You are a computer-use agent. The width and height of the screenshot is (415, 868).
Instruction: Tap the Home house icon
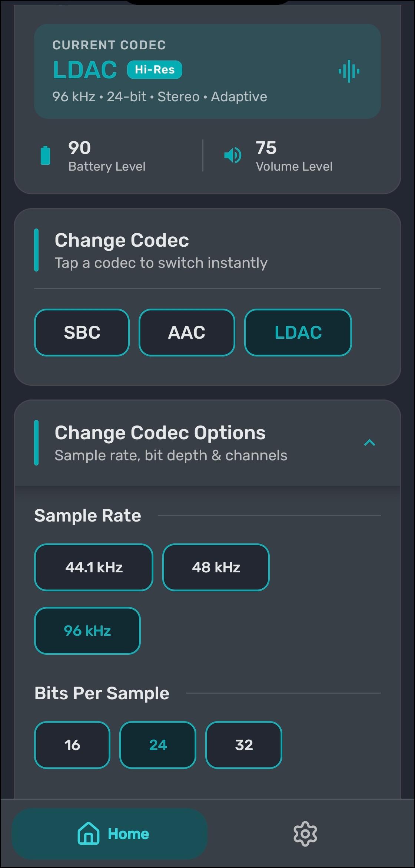88,834
